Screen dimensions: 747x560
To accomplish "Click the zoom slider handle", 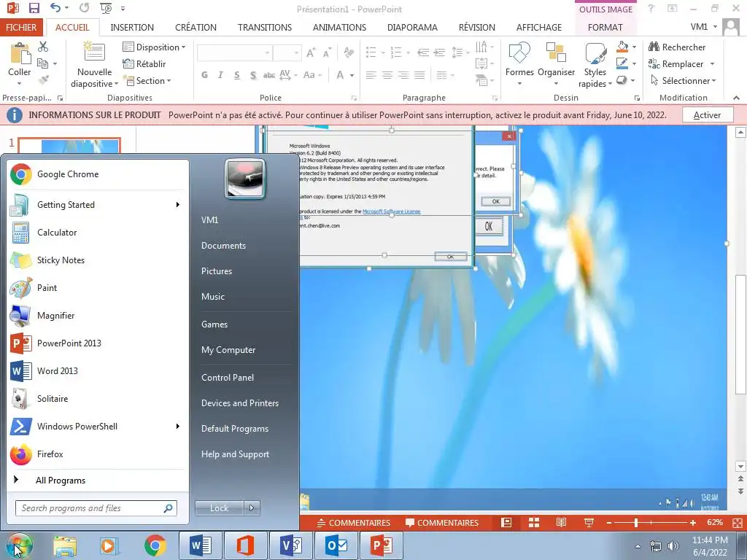I will (x=635, y=523).
